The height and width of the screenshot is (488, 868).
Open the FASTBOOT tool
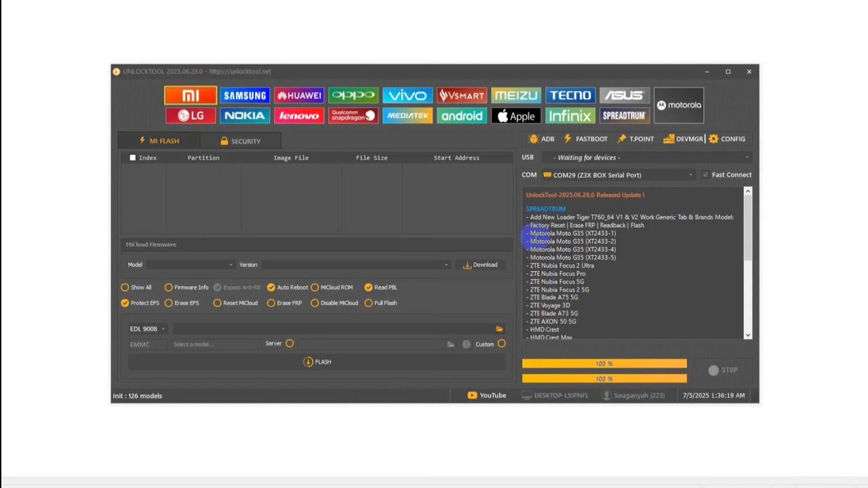coord(586,139)
